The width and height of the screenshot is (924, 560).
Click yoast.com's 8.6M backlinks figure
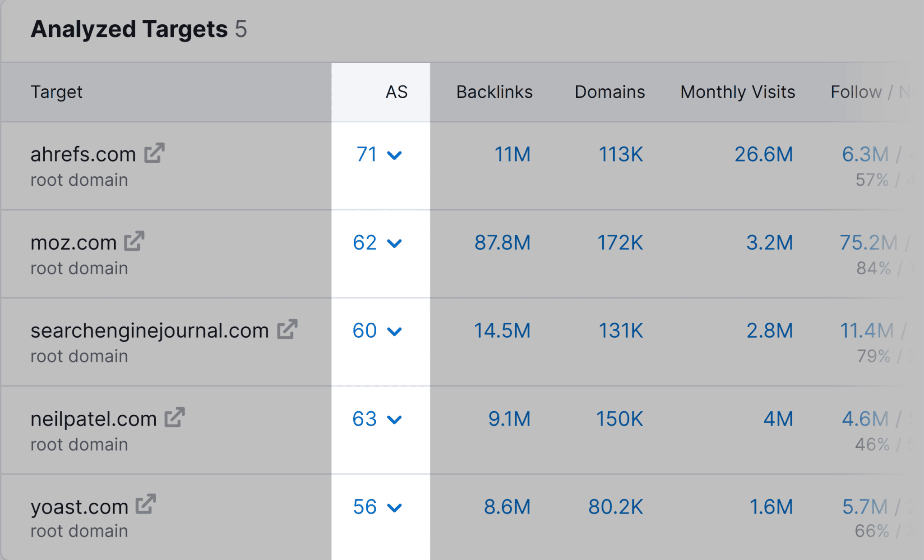click(x=507, y=507)
